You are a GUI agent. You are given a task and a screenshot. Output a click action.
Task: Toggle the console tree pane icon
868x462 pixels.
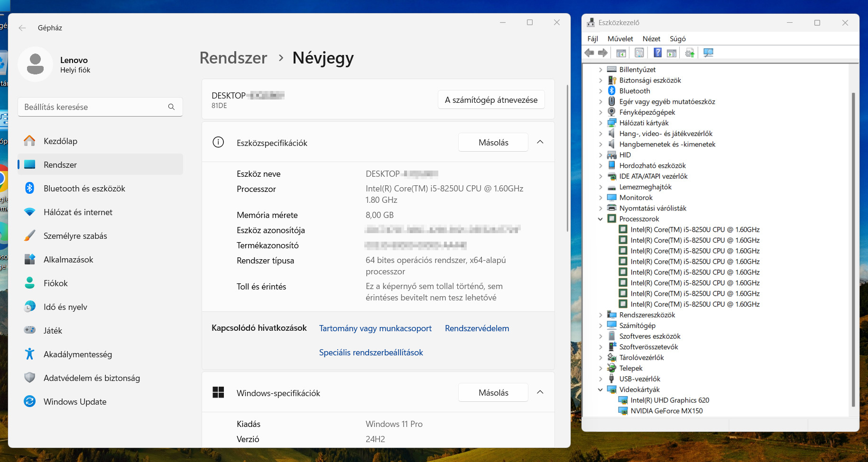click(x=621, y=53)
